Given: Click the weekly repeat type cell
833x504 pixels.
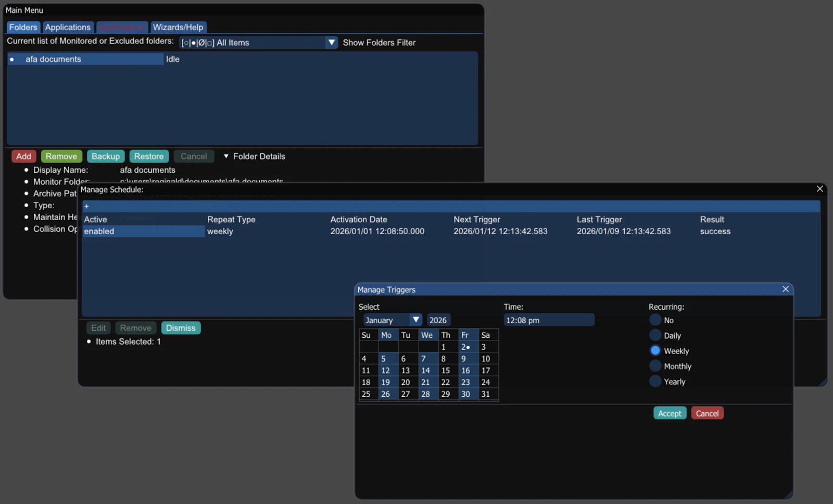Looking at the screenshot, I should (220, 231).
